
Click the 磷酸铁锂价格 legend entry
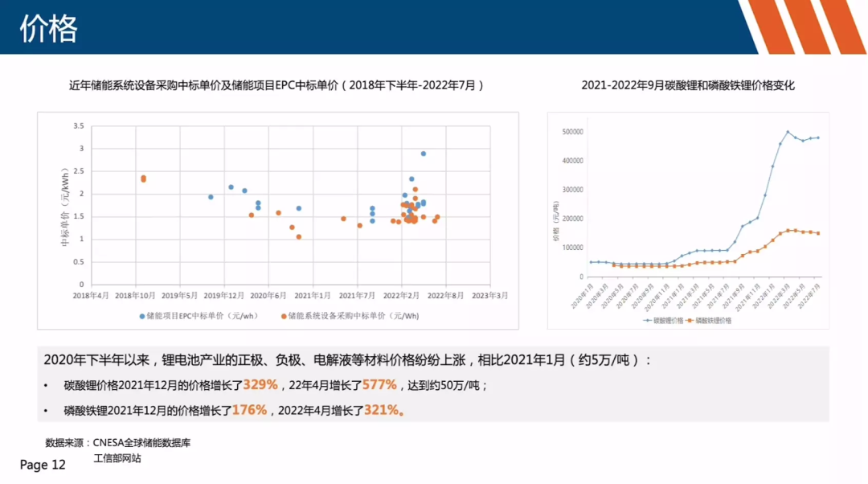(x=709, y=320)
